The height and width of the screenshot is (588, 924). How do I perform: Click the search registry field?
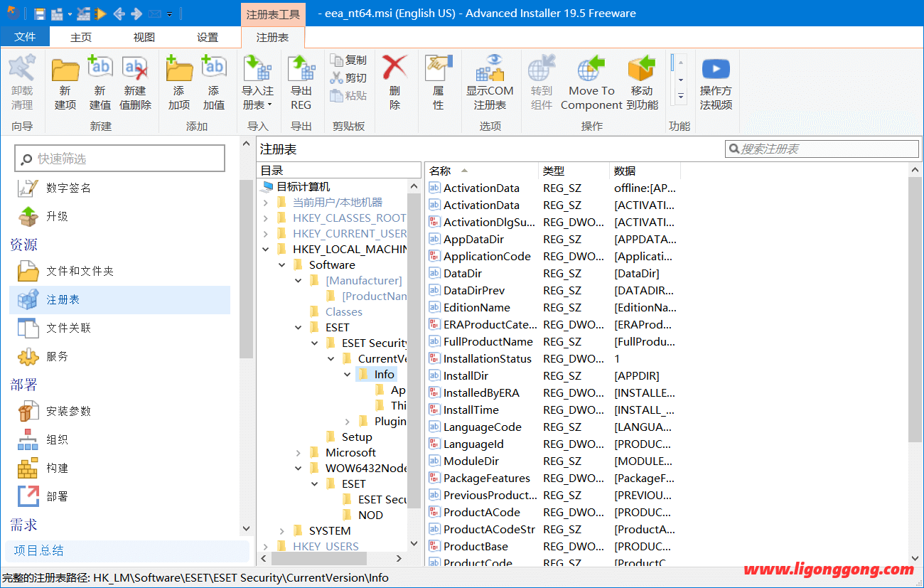pyautogui.click(x=822, y=149)
